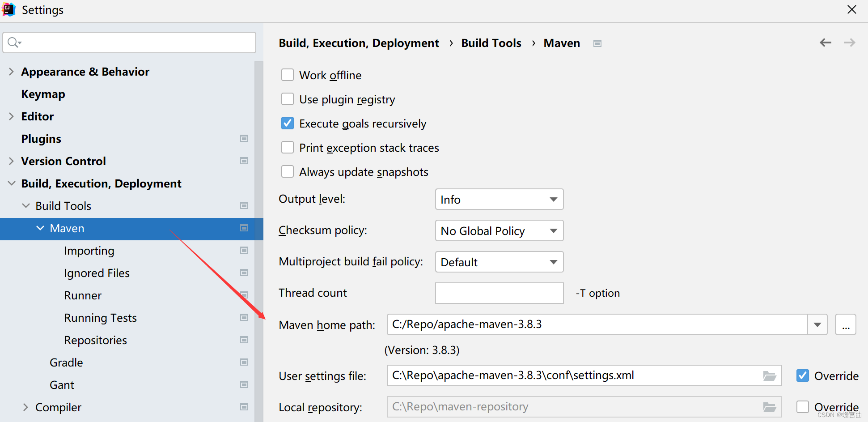
Task: Click the IntelliJ IDEA logo in title bar
Action: point(8,9)
